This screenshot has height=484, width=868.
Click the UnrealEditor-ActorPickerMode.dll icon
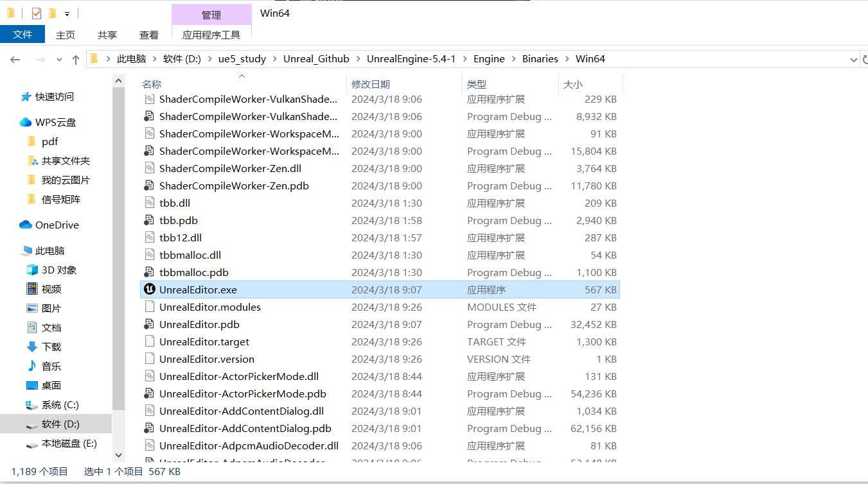click(x=149, y=376)
